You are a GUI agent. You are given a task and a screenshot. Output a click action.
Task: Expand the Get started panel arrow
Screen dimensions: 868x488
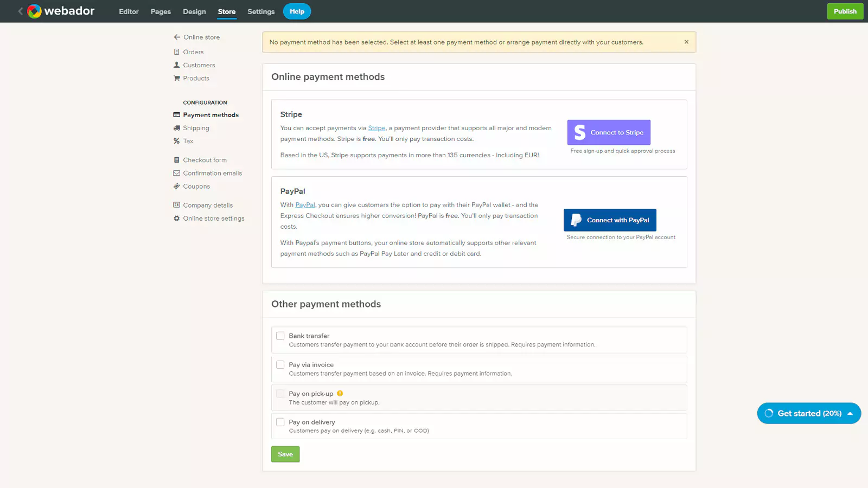point(850,413)
